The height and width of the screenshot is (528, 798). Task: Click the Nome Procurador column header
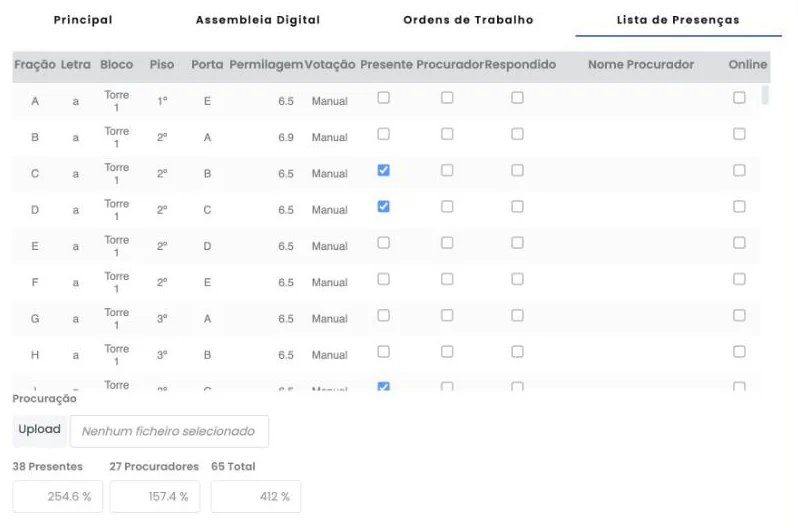pos(641,65)
